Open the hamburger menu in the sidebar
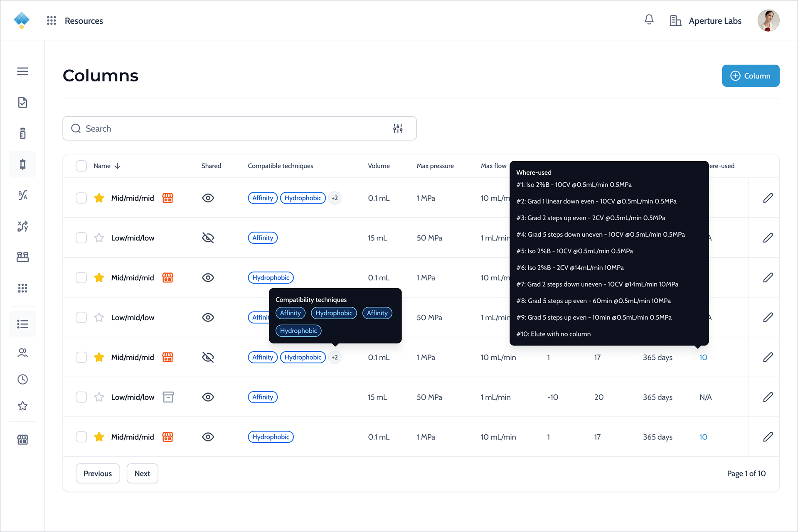The width and height of the screenshot is (798, 532). (22, 71)
